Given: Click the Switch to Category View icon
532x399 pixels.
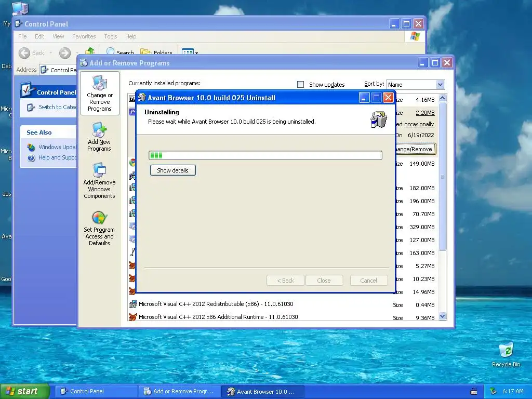Looking at the screenshot, I should tap(31, 107).
